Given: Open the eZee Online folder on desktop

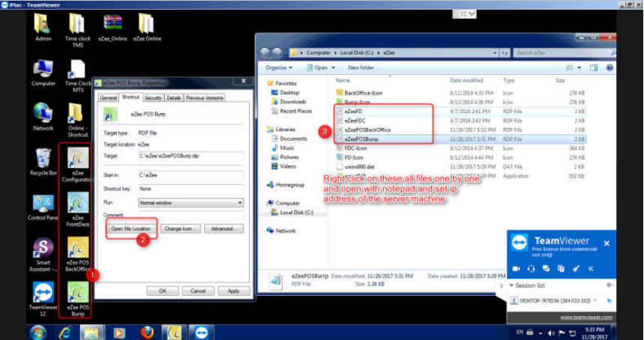Looking at the screenshot, I should (147, 28).
